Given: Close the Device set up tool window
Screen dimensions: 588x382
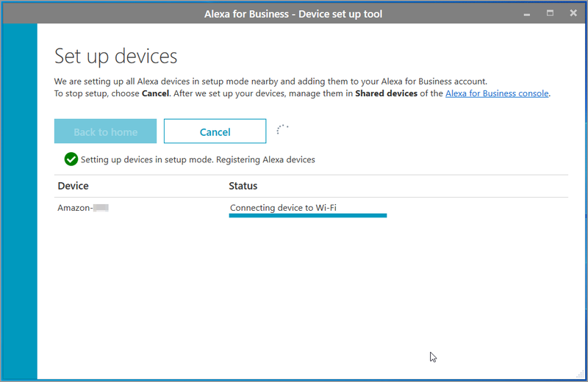Looking at the screenshot, I should 573,13.
